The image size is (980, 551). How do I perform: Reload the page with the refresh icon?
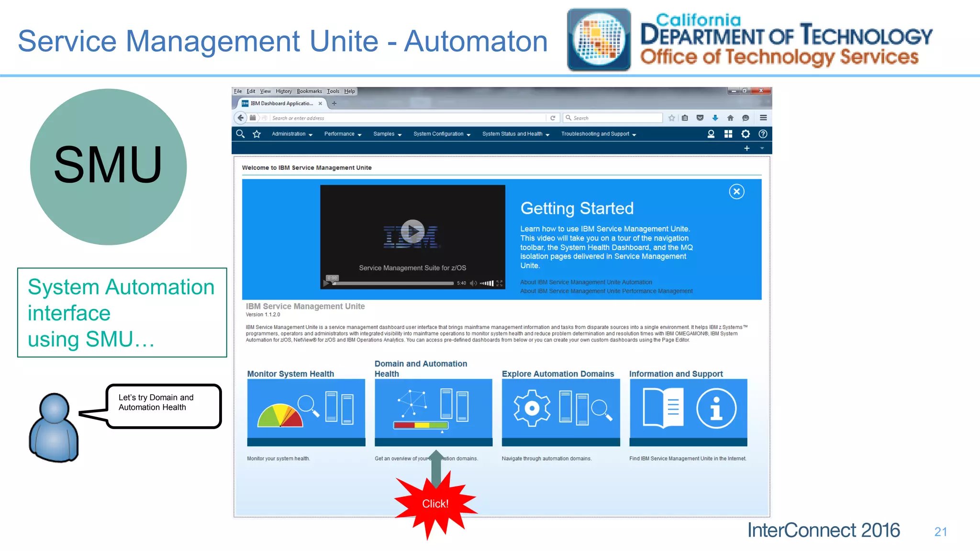point(553,118)
